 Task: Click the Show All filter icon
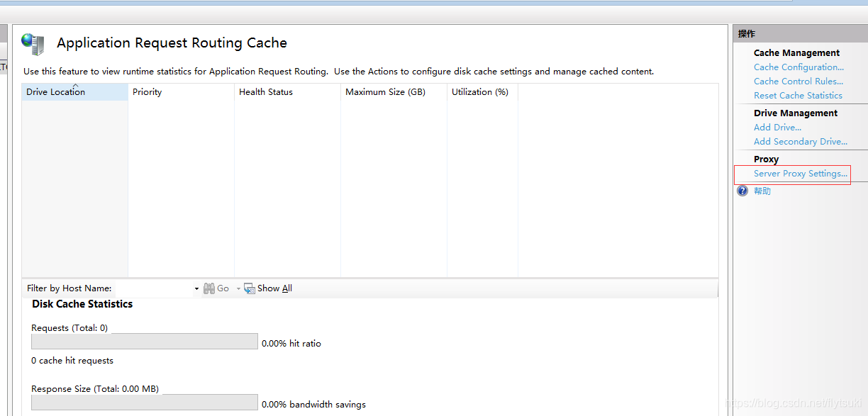249,288
